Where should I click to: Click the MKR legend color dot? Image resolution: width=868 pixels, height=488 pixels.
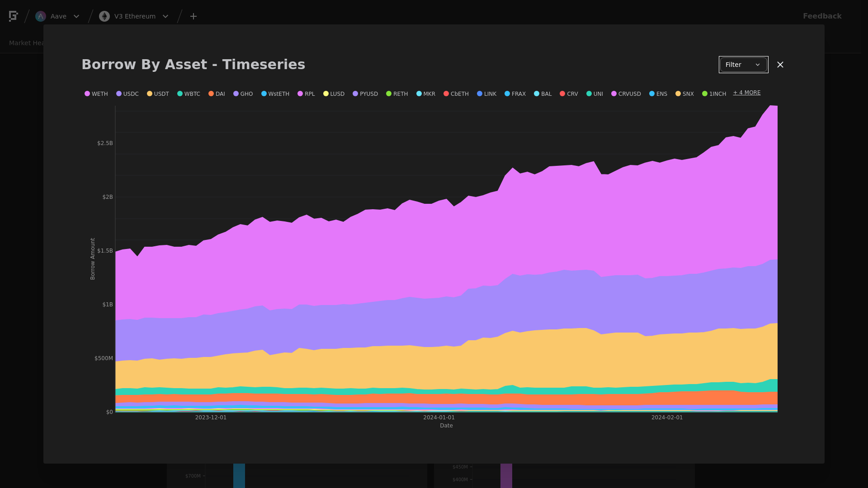419,94
